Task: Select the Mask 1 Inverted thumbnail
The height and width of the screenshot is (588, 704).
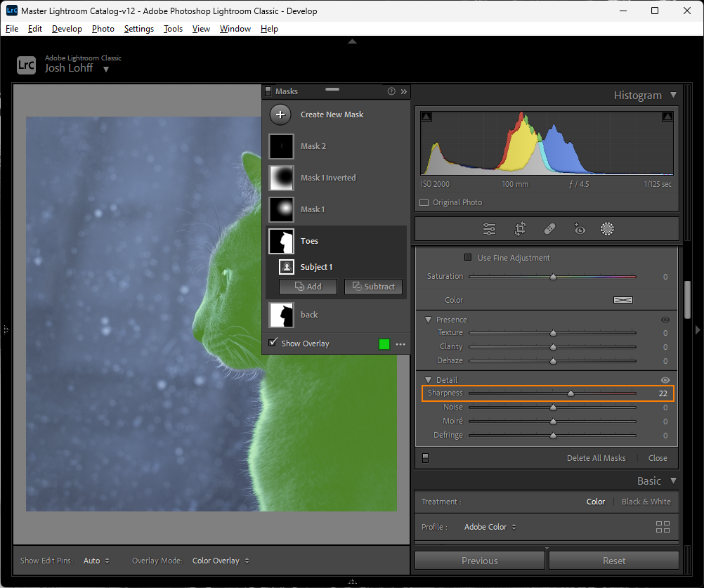Action: click(281, 178)
